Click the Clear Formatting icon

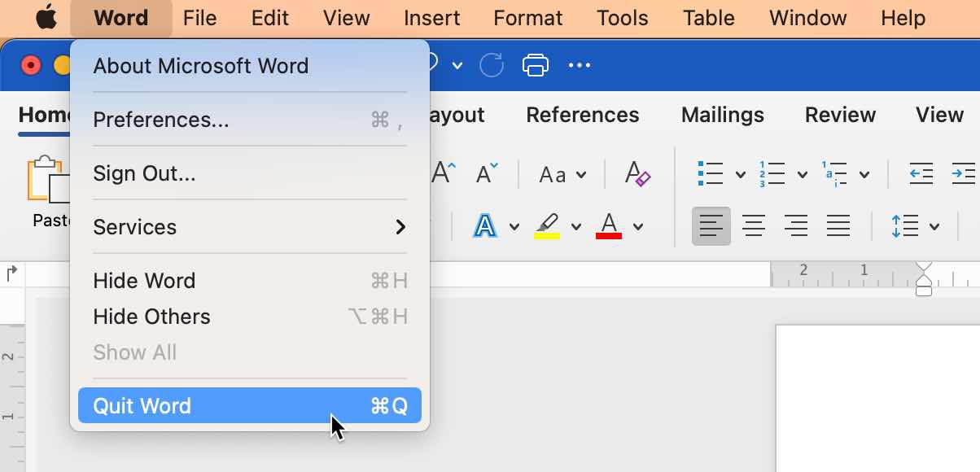[x=637, y=173]
